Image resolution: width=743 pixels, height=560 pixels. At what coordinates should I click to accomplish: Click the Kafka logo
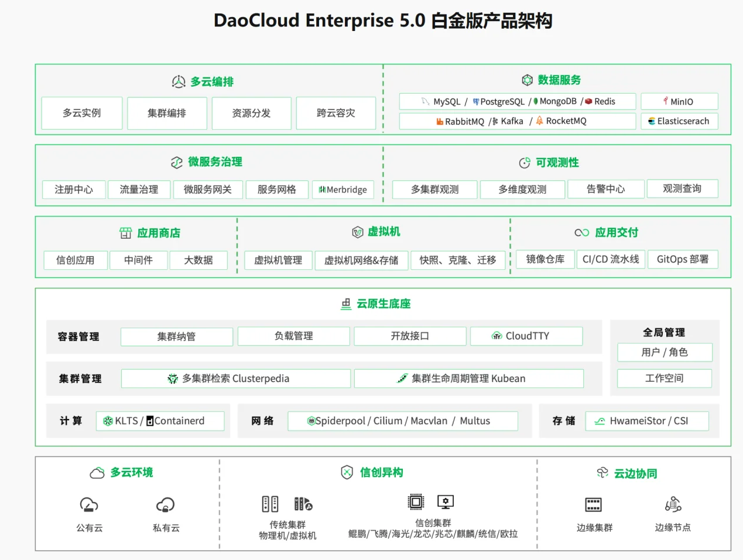click(495, 121)
